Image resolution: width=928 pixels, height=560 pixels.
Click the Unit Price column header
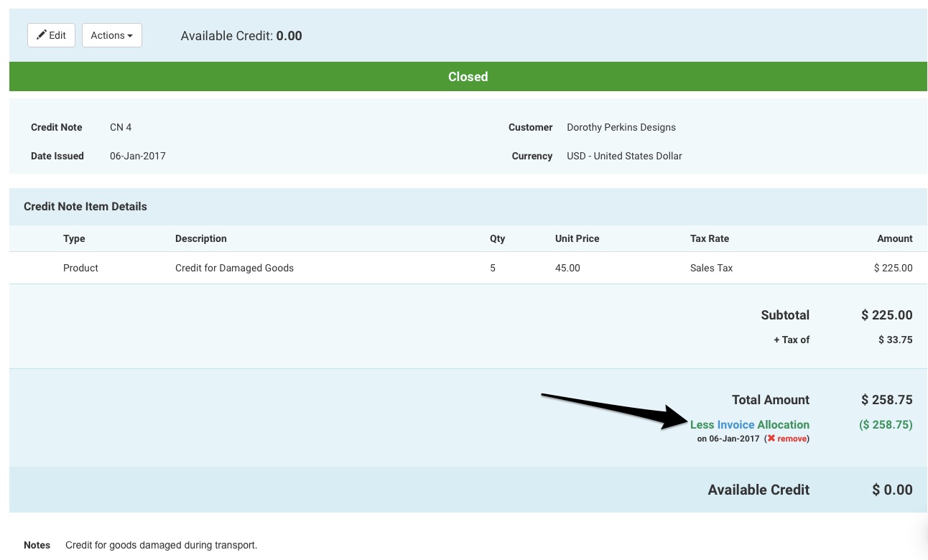(x=577, y=238)
